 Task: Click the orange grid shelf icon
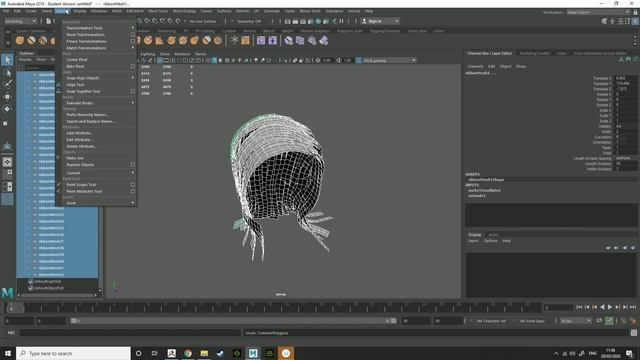tap(245, 40)
